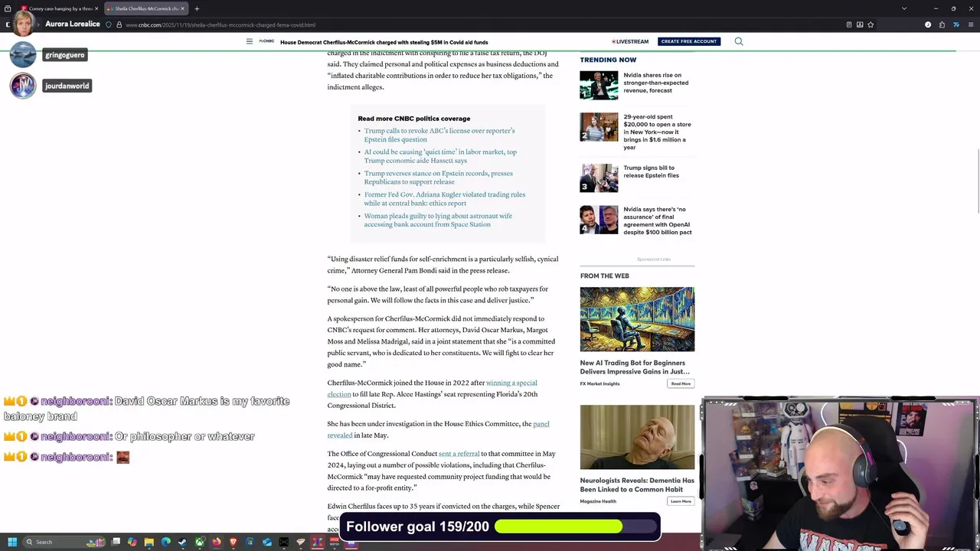This screenshot has height=551, width=980.
Task: Open Trump signs bill Epstein files story
Action: click(x=651, y=171)
